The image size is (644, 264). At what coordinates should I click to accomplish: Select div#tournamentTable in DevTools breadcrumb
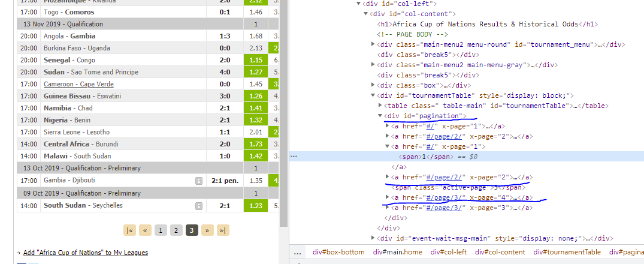[x=567, y=252]
